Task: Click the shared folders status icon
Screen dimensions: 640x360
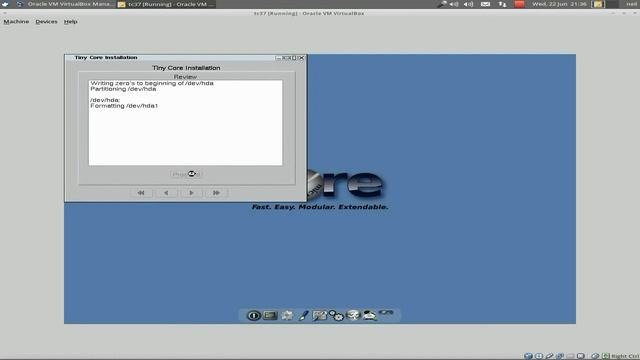Action: click(570, 356)
